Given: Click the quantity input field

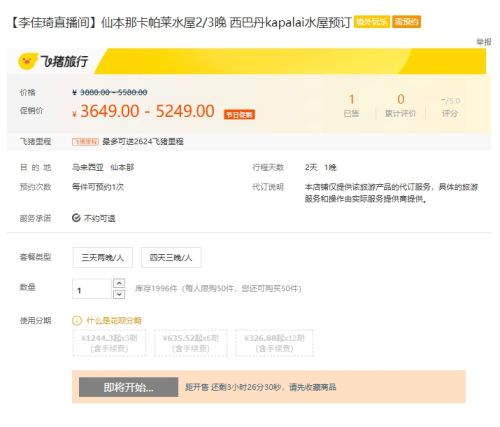Looking at the screenshot, I should coord(92,289).
